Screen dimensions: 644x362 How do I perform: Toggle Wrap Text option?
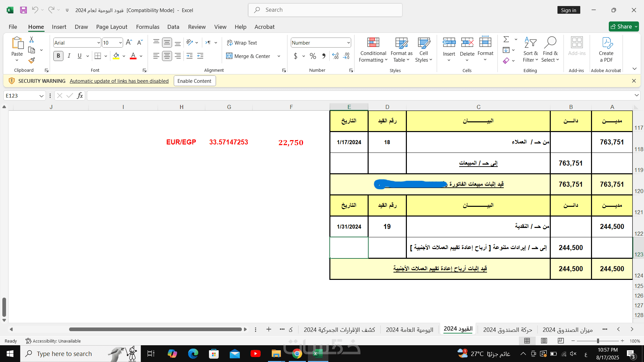pyautogui.click(x=242, y=43)
